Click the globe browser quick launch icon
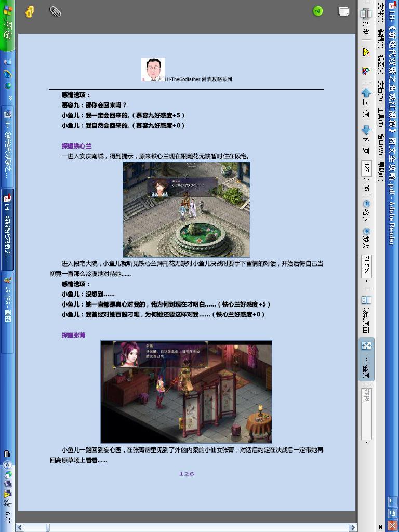The width and height of the screenshot is (399, 532). (x=7, y=86)
